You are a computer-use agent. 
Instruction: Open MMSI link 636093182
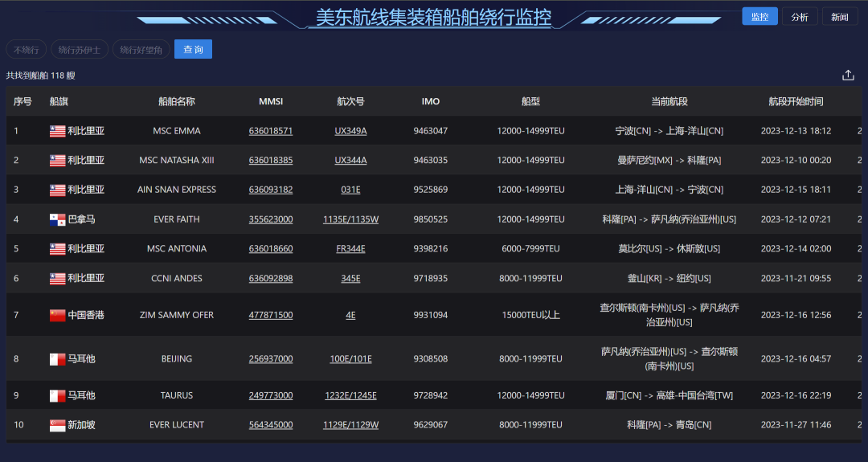point(271,190)
